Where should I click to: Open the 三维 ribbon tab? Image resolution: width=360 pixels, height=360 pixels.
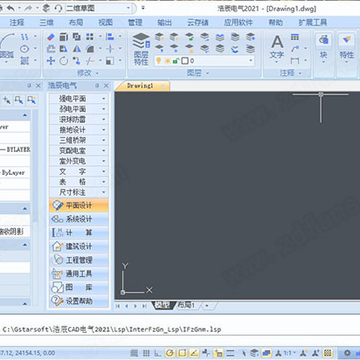point(47,22)
